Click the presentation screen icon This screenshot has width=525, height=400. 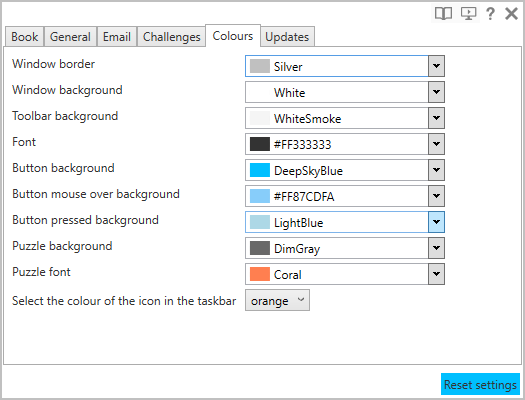click(468, 14)
